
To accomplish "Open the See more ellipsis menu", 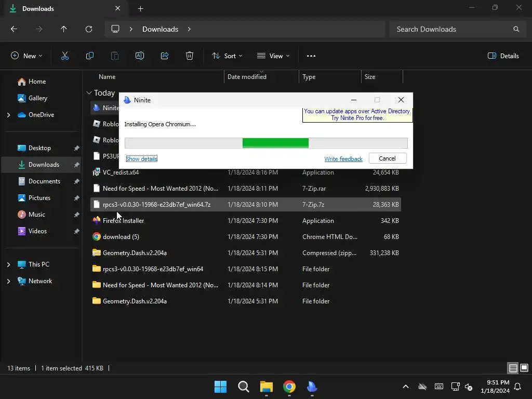I will pyautogui.click(x=311, y=56).
